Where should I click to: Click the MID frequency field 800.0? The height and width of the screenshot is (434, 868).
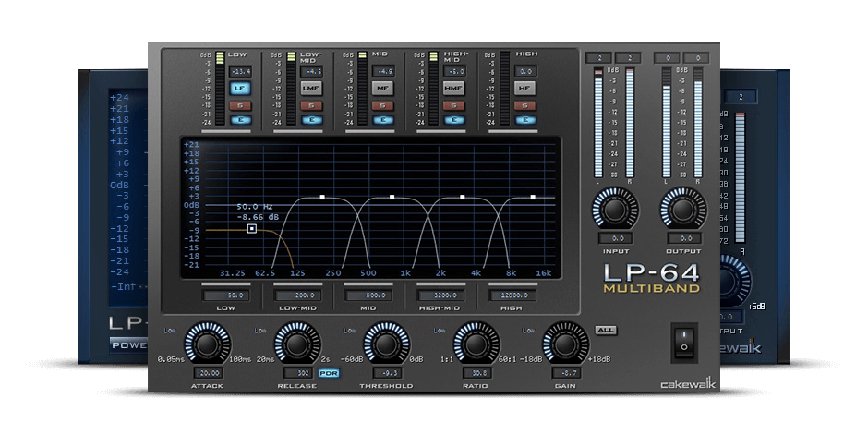pos(369,295)
